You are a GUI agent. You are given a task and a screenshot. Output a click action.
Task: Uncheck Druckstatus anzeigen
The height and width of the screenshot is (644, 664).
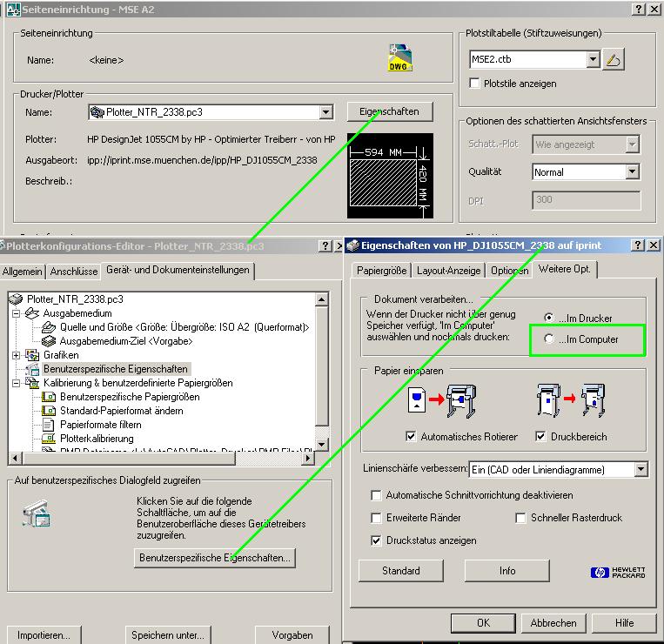(x=376, y=540)
